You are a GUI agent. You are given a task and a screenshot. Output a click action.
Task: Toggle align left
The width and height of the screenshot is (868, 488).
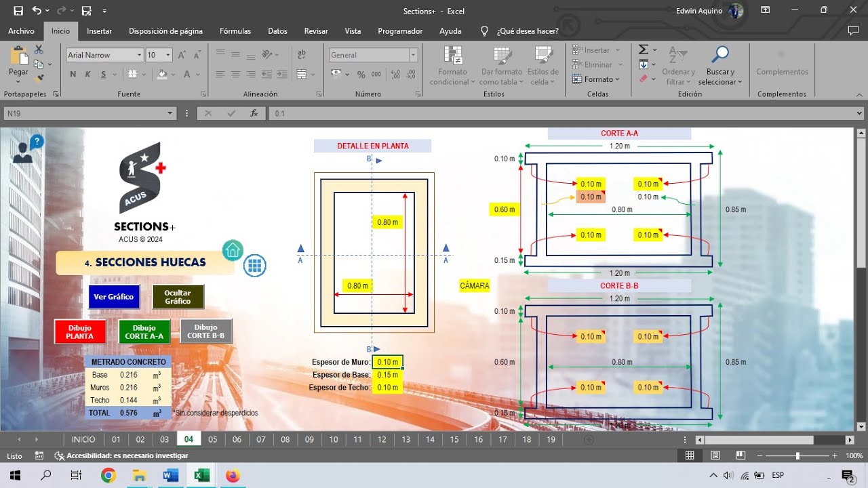coord(220,75)
